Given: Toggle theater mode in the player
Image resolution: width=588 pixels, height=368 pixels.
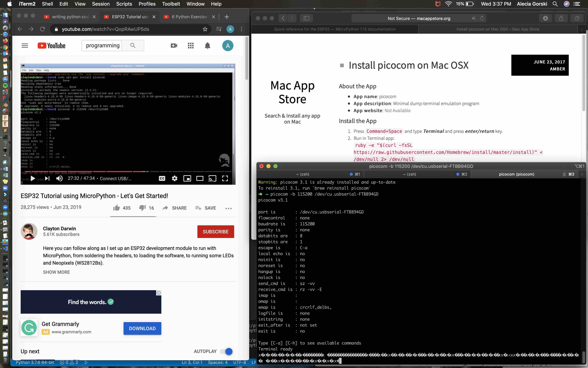Looking at the screenshot, I should coord(200,178).
